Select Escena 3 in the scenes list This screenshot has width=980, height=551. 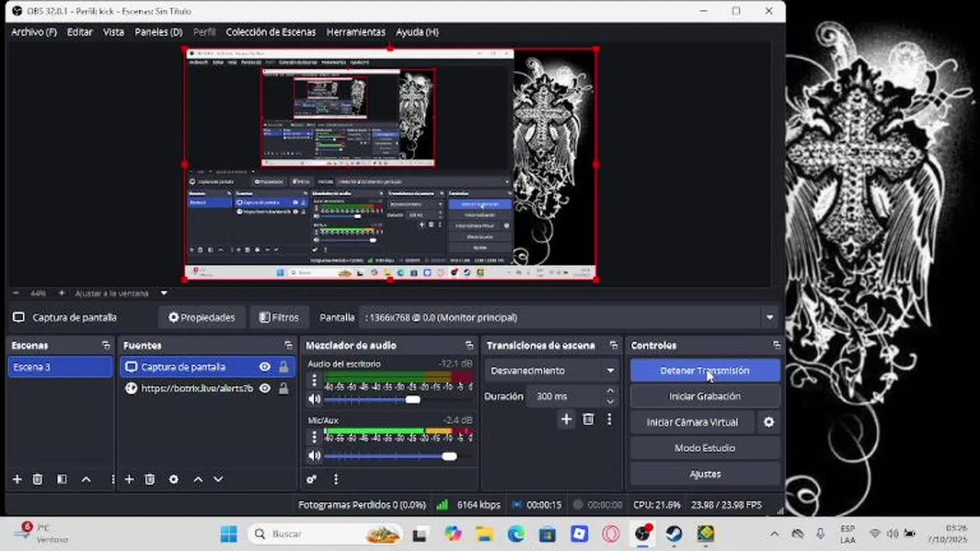click(60, 367)
